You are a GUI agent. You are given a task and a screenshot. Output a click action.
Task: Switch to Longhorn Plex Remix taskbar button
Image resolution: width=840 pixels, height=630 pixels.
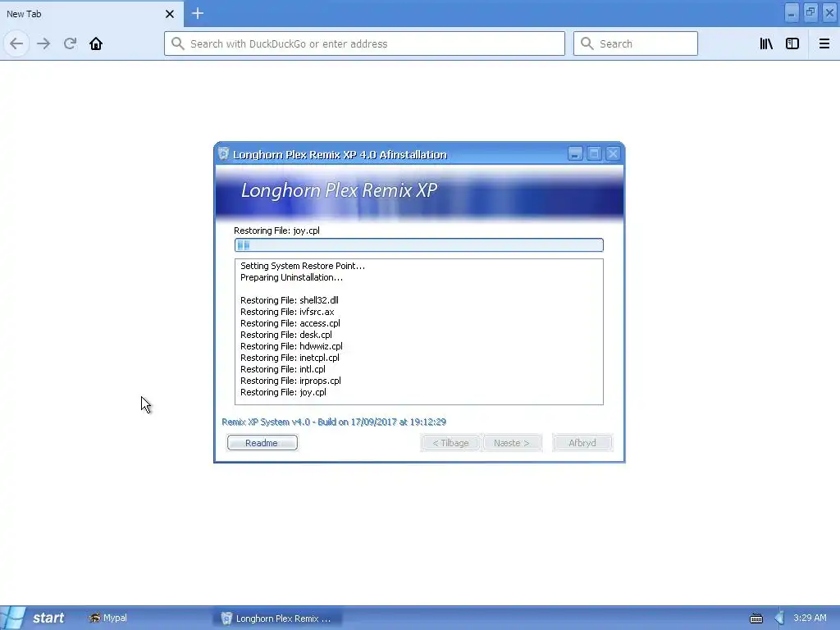pyautogui.click(x=277, y=619)
